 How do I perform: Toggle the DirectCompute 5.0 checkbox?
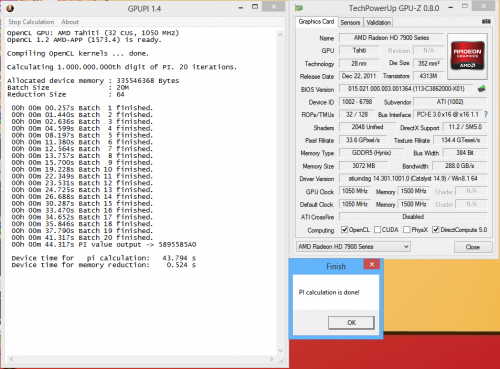click(x=435, y=230)
